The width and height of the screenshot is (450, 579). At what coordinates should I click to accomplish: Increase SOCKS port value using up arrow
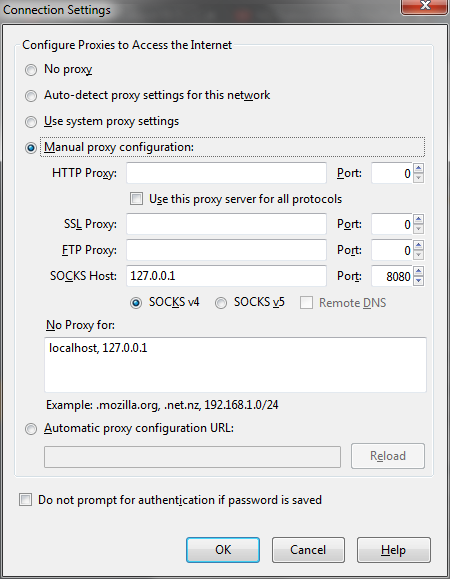(x=418, y=271)
